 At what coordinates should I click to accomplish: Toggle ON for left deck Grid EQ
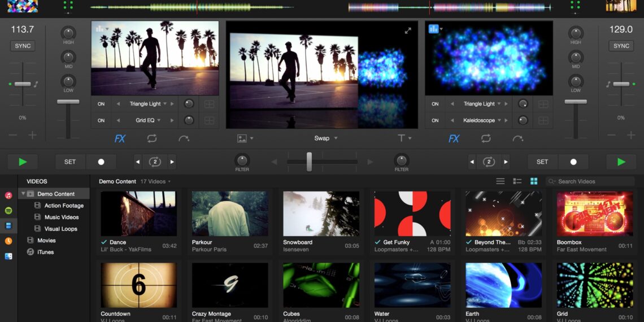(101, 120)
